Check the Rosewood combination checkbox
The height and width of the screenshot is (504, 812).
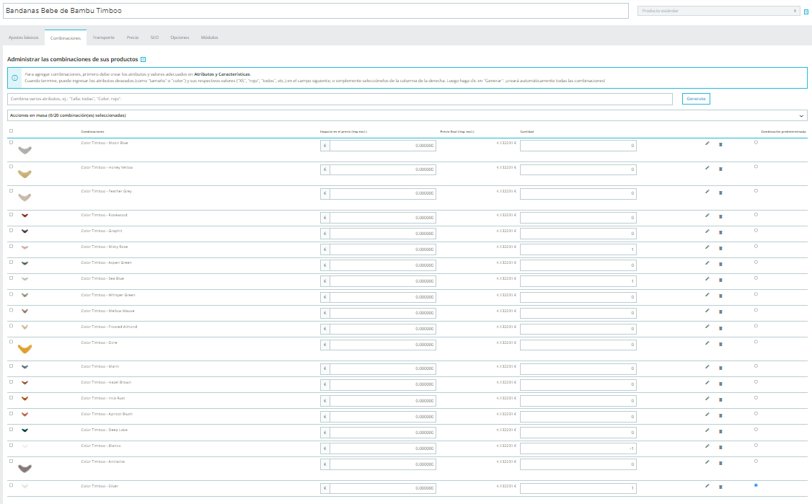point(12,214)
